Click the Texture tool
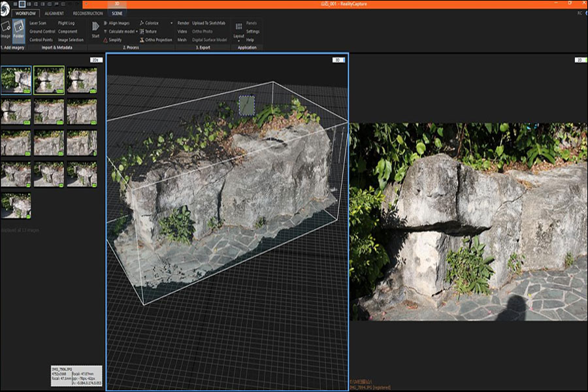The image size is (588, 392). [150, 31]
